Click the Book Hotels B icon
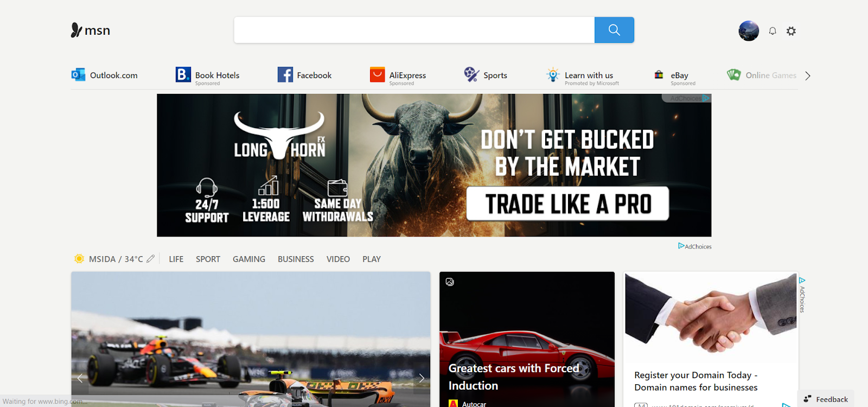Image resolution: width=868 pixels, height=407 pixels. tap(183, 74)
